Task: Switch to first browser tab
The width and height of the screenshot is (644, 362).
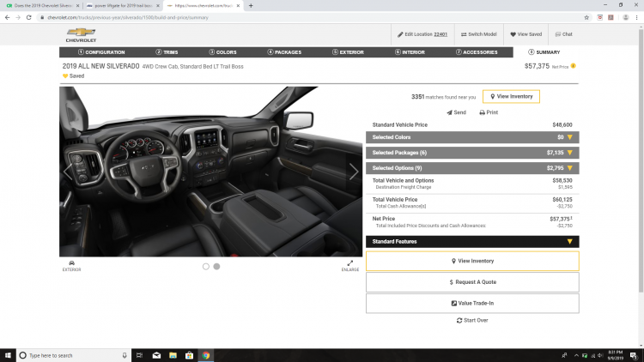Action: point(41,6)
